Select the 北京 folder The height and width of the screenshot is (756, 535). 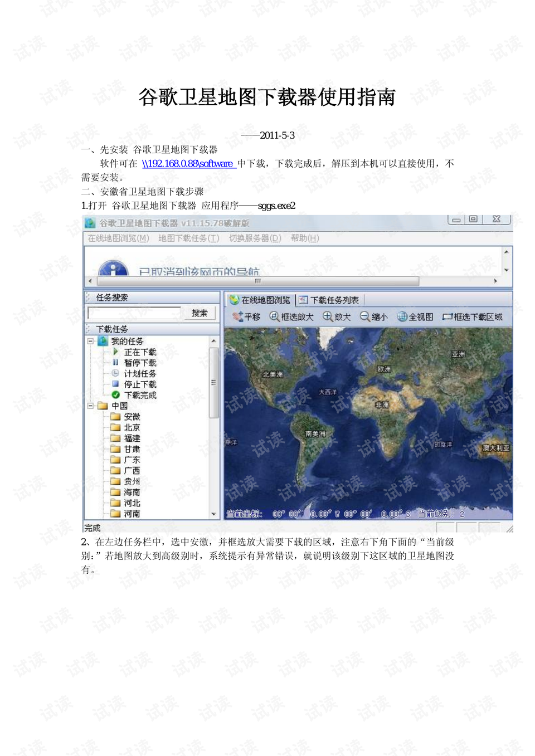tap(125, 428)
